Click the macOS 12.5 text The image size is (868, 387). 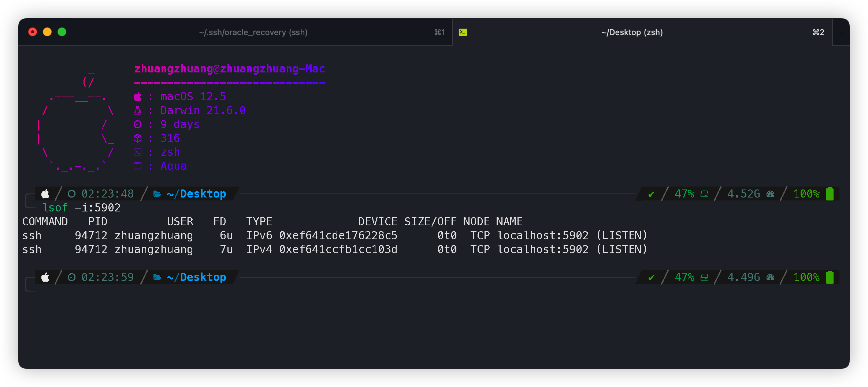[193, 97]
